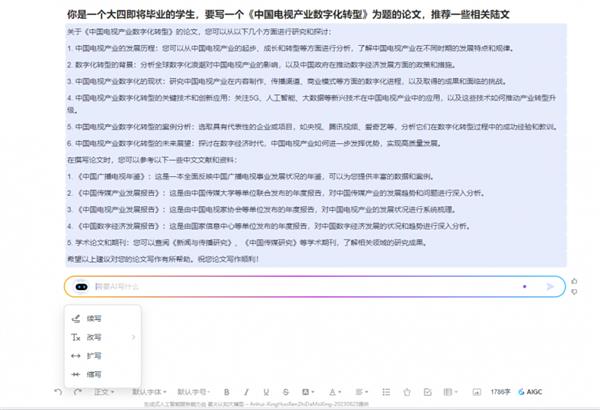Toggle italic formatting

click(246, 392)
